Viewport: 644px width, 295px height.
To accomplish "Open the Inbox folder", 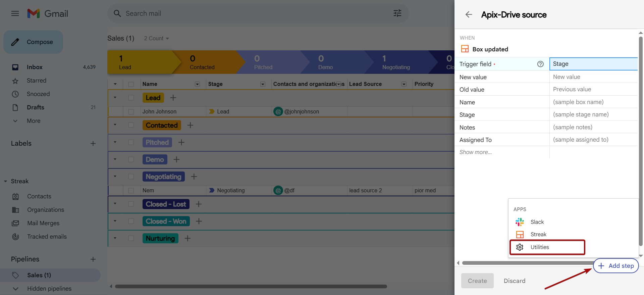I will [x=35, y=67].
